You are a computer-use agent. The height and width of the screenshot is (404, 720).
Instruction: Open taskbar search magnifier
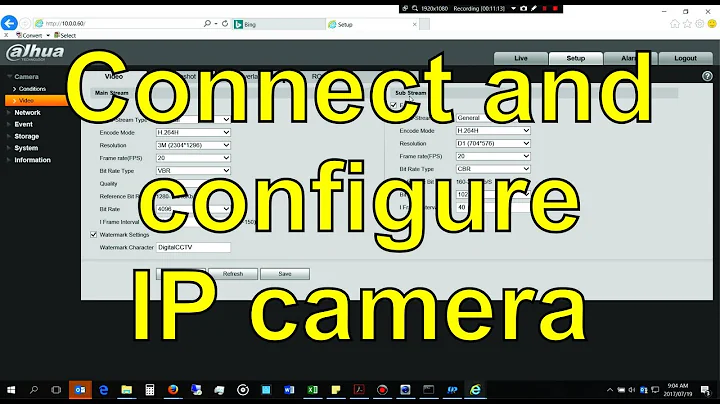[34, 390]
